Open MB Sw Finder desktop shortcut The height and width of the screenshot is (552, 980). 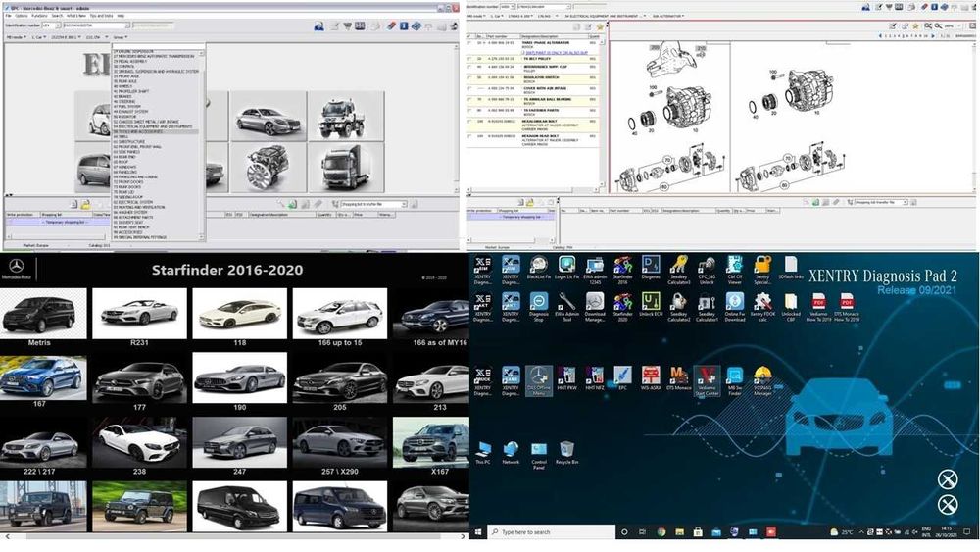[735, 381]
